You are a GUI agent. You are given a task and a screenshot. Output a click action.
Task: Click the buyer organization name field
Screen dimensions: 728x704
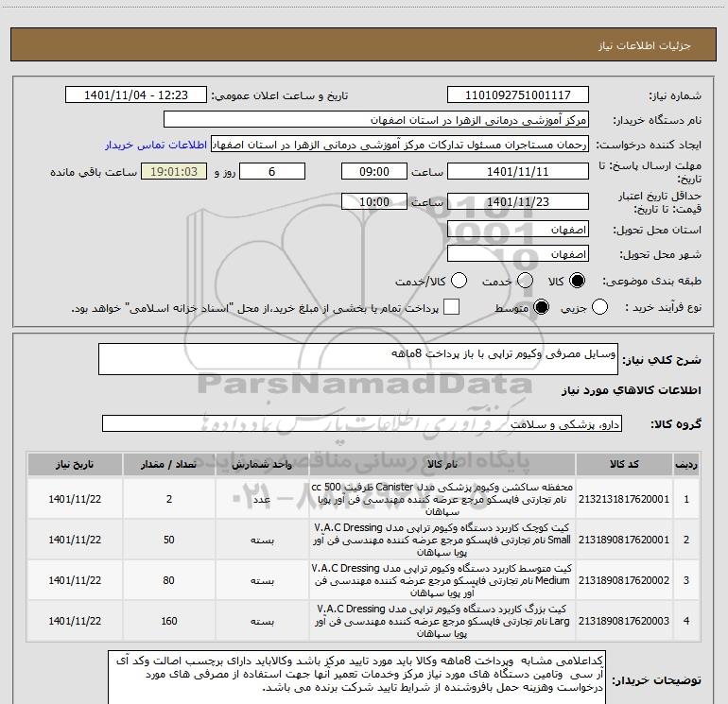click(376, 120)
